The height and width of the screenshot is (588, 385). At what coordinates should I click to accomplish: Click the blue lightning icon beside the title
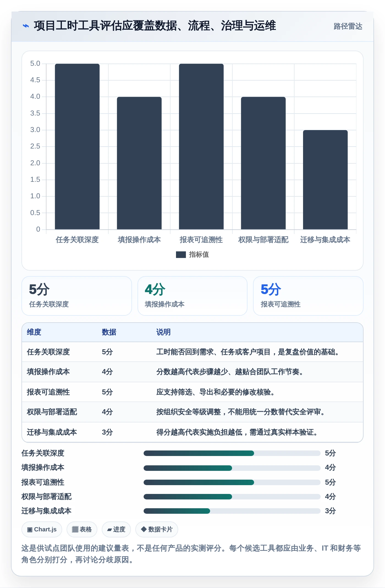pyautogui.click(x=26, y=26)
